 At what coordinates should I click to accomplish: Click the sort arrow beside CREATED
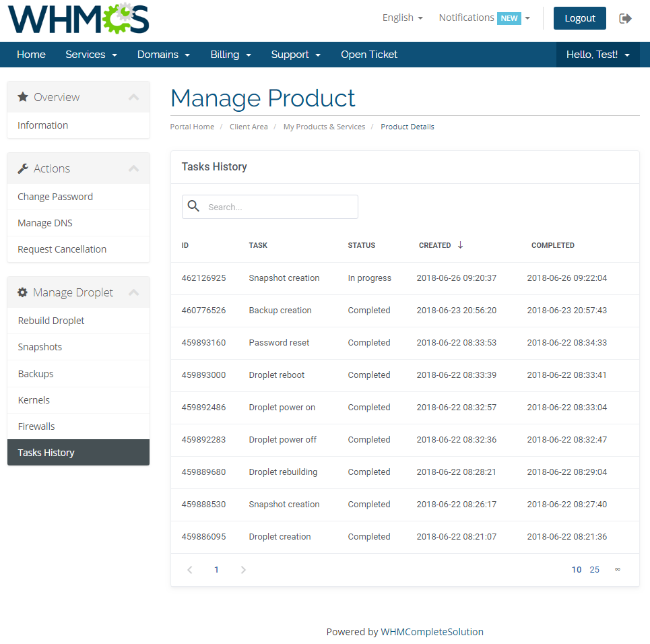pyautogui.click(x=460, y=245)
